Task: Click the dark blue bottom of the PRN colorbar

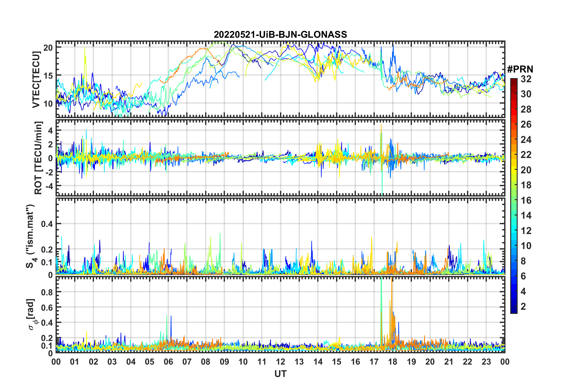Action: pos(514,311)
